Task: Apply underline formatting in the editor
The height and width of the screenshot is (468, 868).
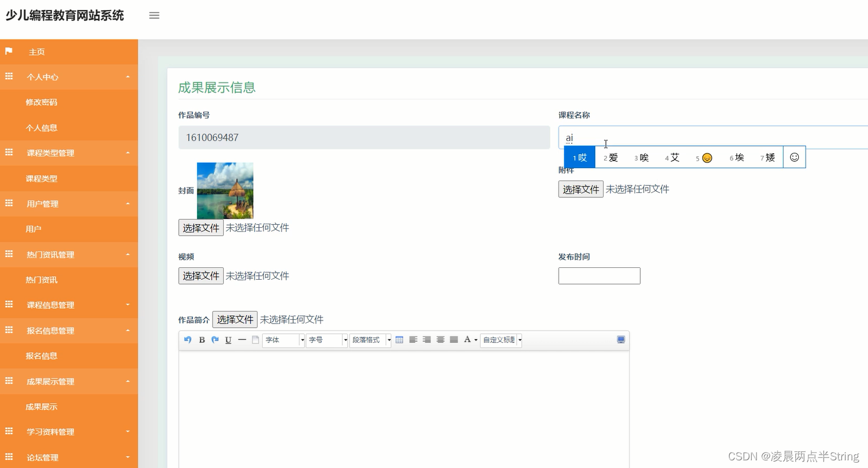Action: click(228, 340)
